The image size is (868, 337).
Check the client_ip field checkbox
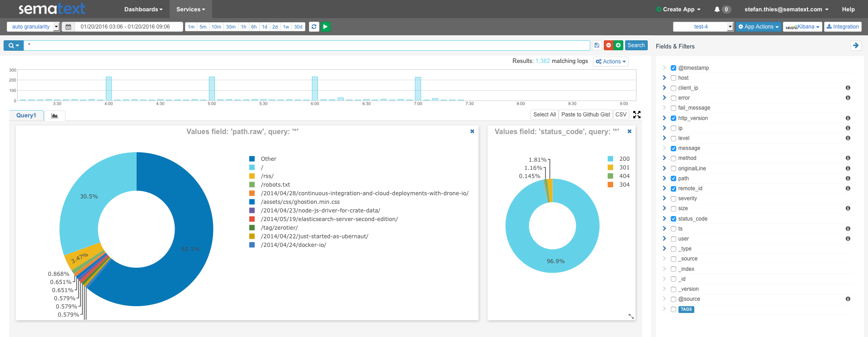674,88
